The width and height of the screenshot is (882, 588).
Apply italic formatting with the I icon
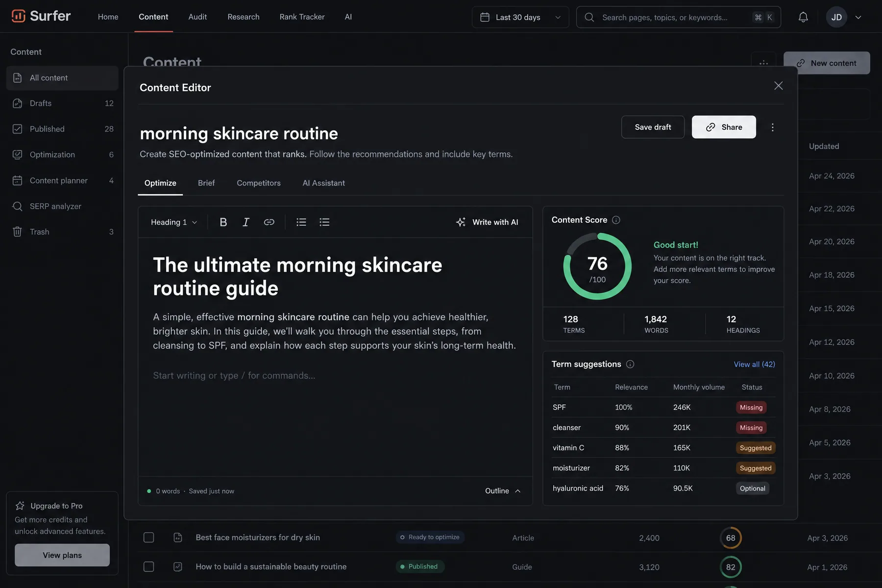coord(246,222)
